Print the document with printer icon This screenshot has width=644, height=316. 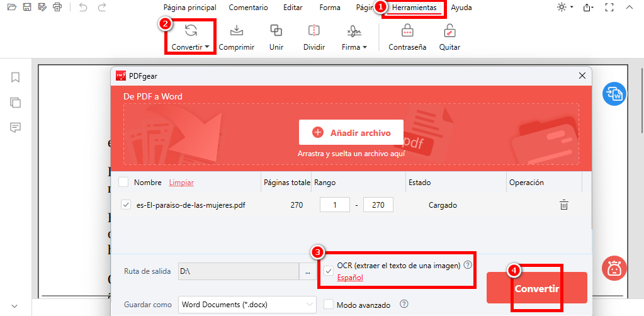57,7
